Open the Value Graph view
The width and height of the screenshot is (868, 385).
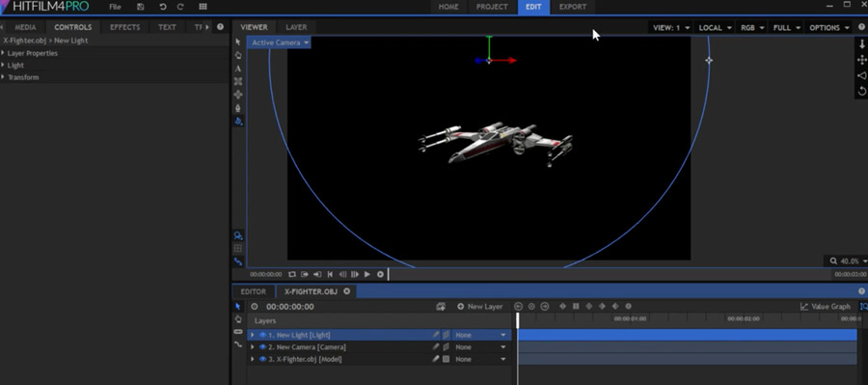point(826,306)
